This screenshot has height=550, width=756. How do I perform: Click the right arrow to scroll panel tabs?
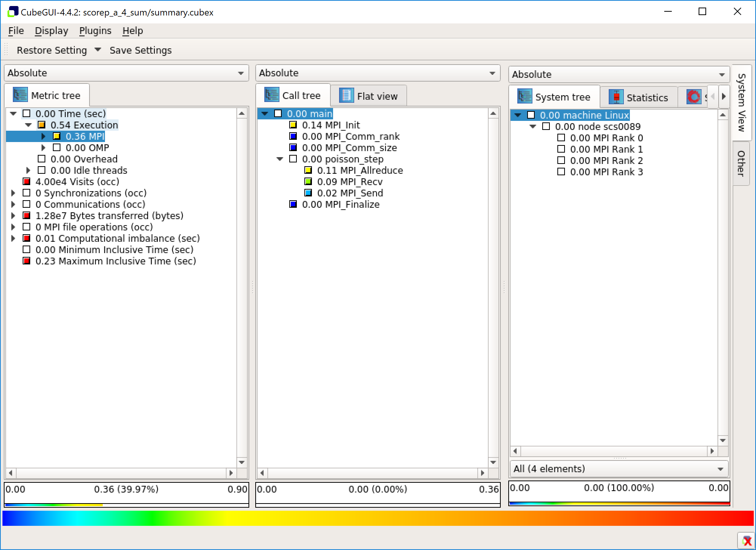(724, 97)
